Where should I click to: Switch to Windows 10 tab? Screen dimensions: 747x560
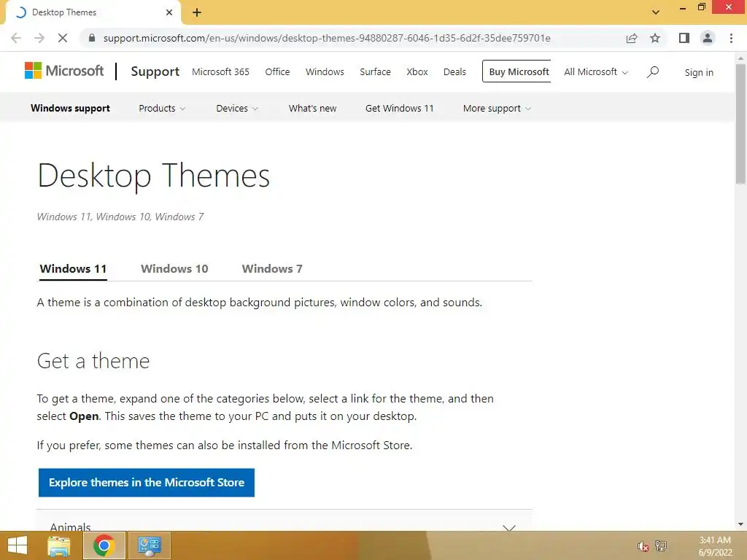click(x=174, y=269)
